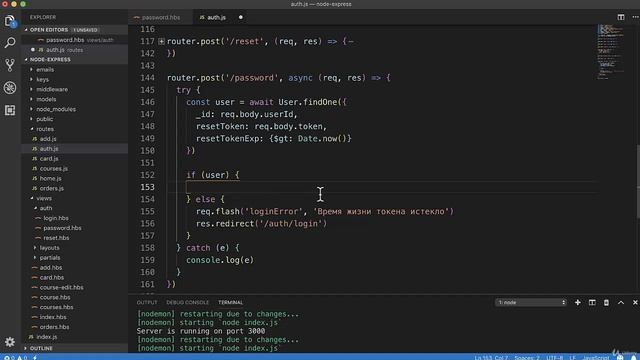Open the Debug view in activity bar
The width and height of the screenshot is (640, 360).
(10, 87)
